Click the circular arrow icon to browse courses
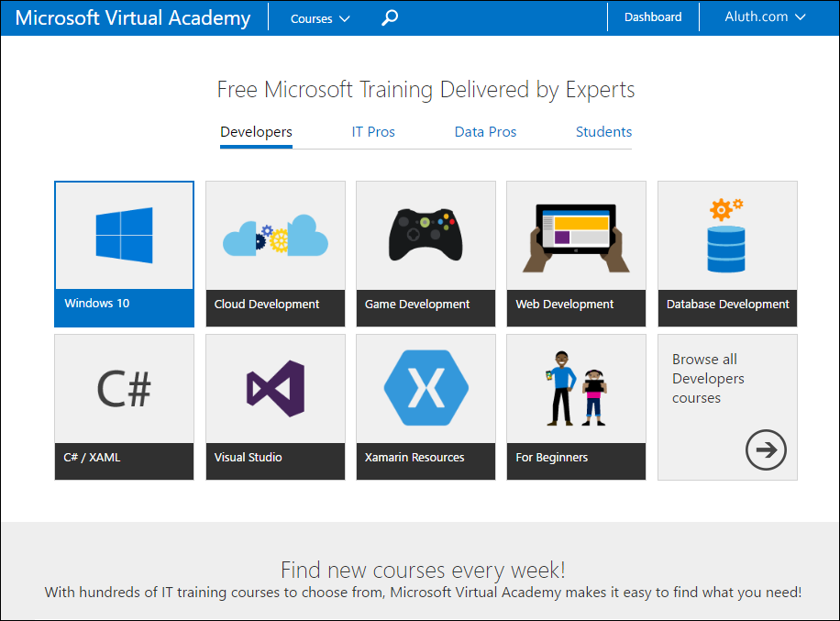This screenshot has width=840, height=621. coord(766,449)
